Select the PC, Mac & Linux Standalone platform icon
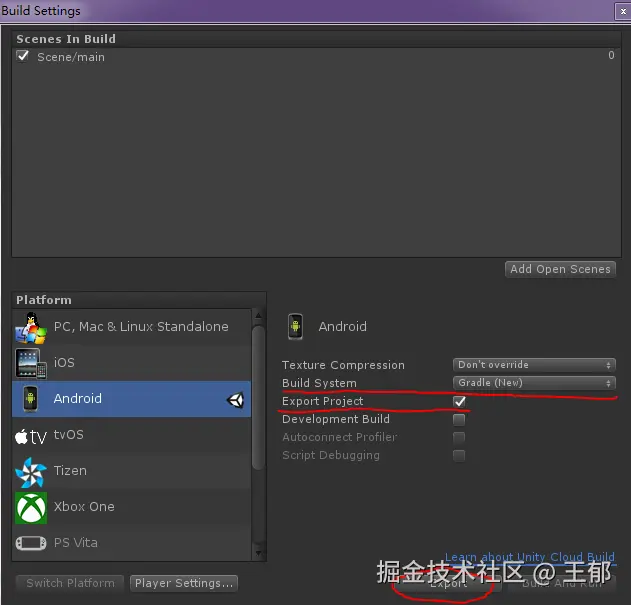 pyautogui.click(x=31, y=328)
